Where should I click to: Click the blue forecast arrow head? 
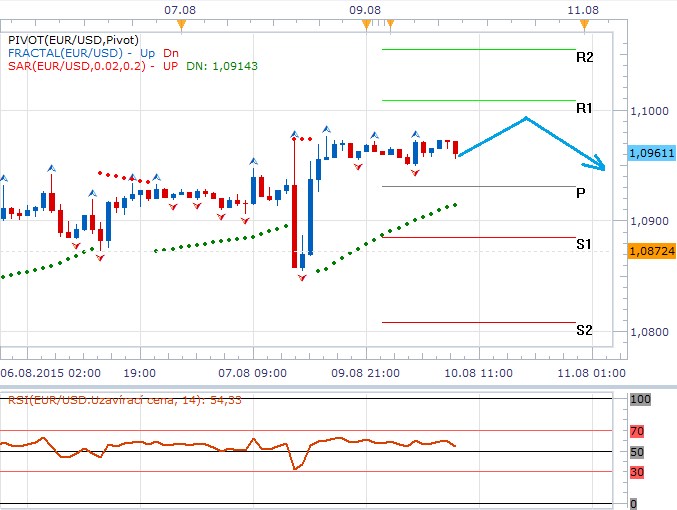599,165
